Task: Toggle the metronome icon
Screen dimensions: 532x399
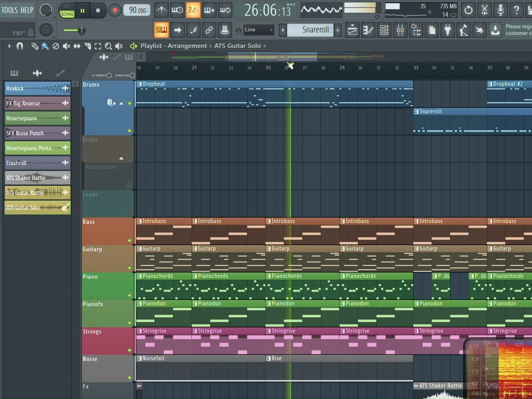Action: pyautogui.click(x=161, y=10)
